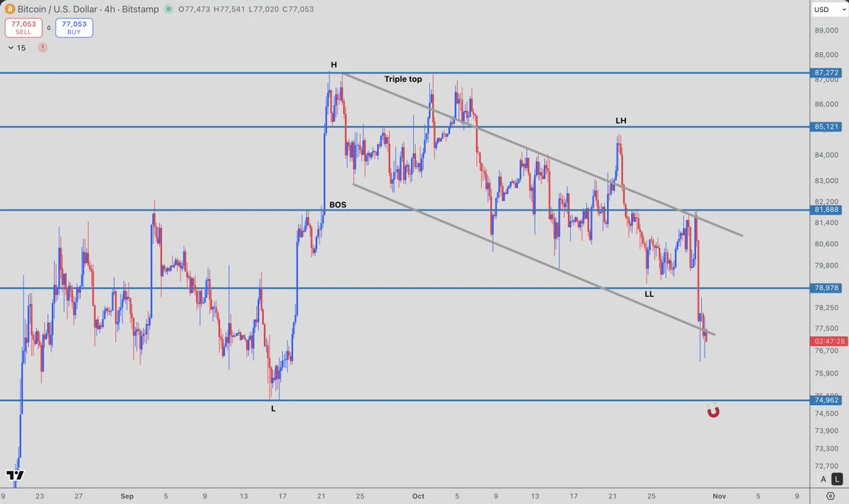Select the "LL" text annotation

(x=649, y=293)
